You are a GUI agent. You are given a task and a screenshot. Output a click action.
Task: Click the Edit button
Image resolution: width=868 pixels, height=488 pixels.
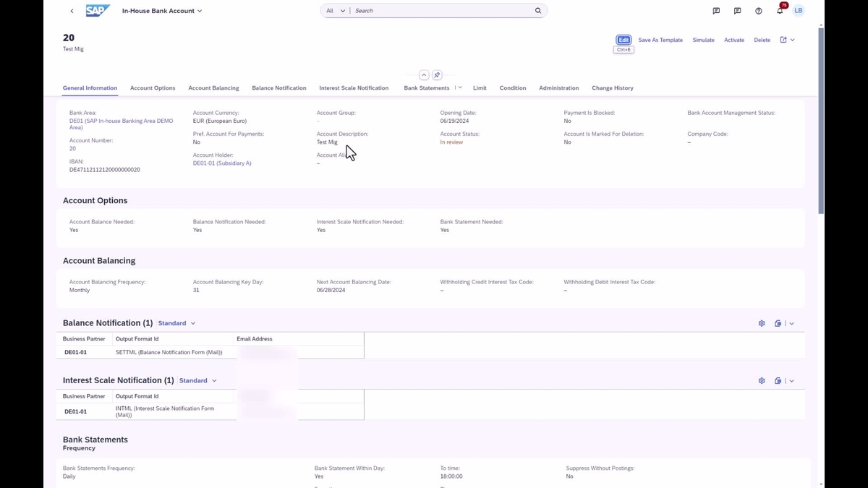pyautogui.click(x=623, y=40)
